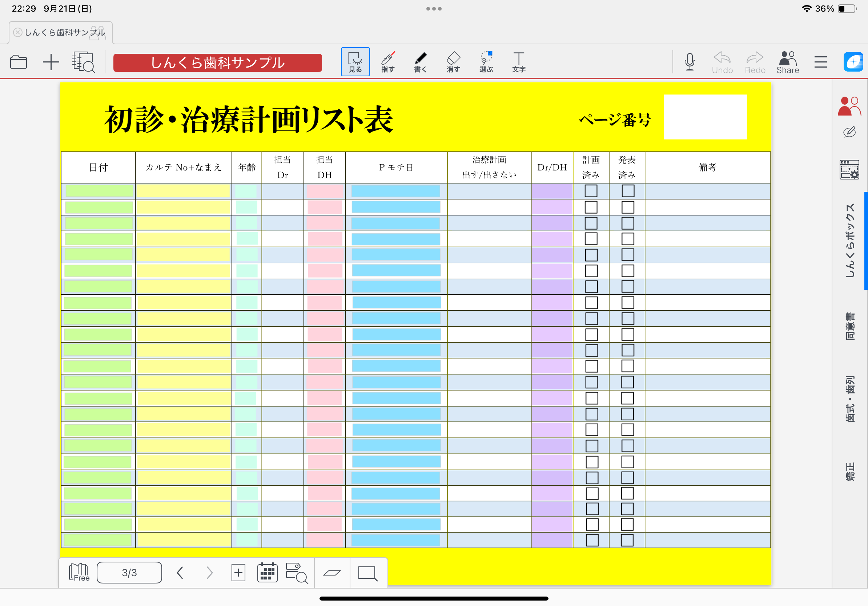Open the しんくらボックス side tab

point(849,240)
